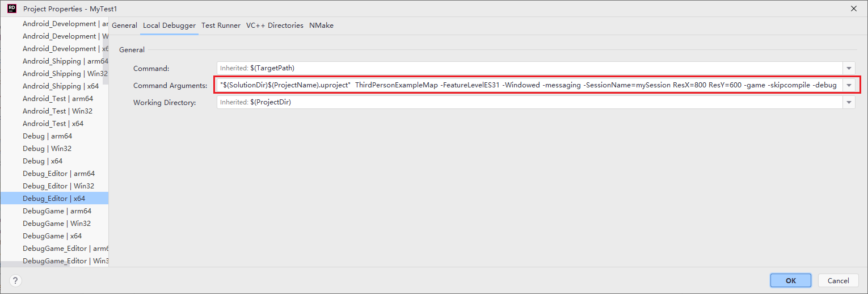Image resolution: width=868 pixels, height=294 pixels.
Task: Click the Working Directory input field
Action: click(530, 102)
